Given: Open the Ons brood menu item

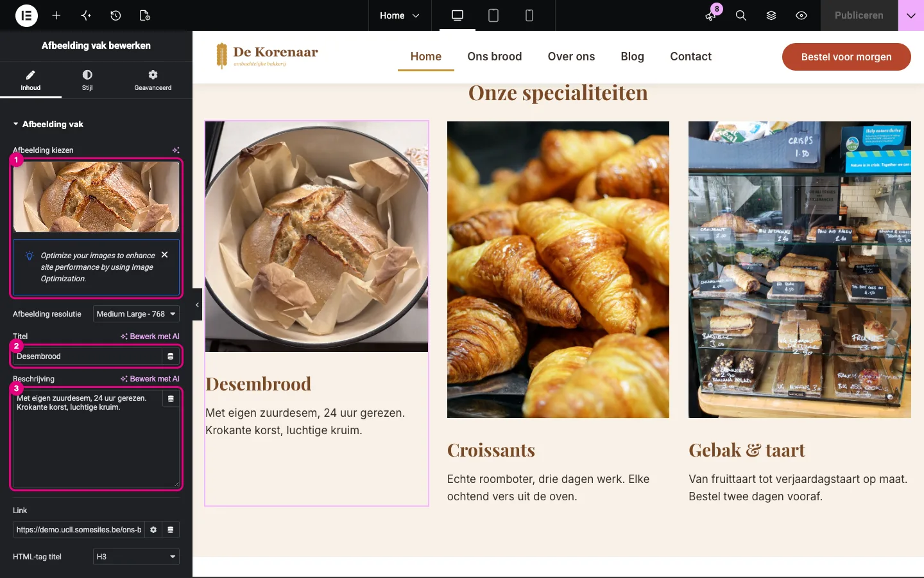Looking at the screenshot, I should [495, 57].
